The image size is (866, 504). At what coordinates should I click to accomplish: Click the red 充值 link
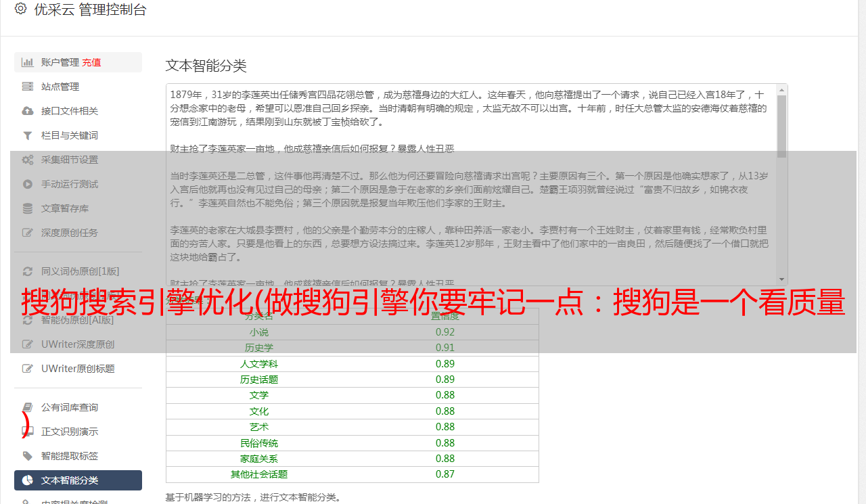(x=92, y=62)
